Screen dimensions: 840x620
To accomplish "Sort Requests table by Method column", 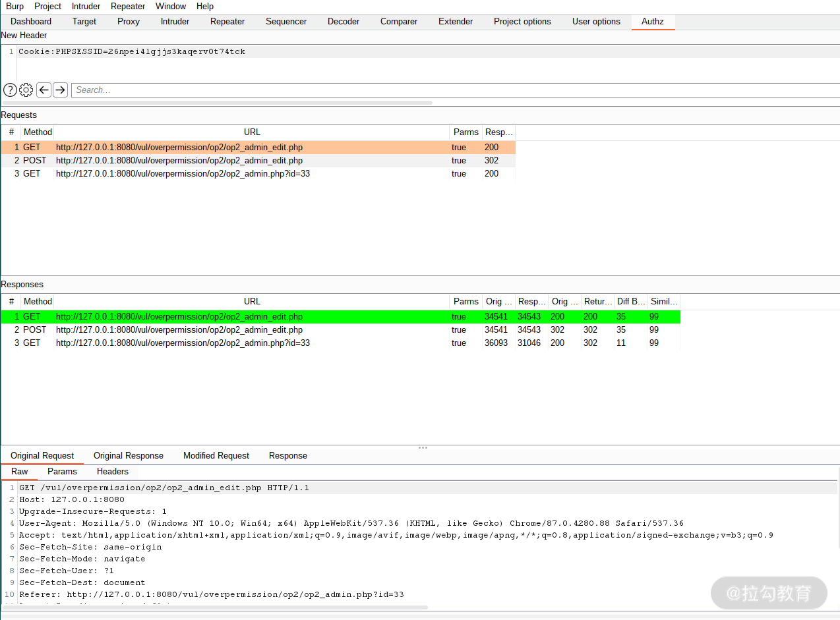I will 38,132.
